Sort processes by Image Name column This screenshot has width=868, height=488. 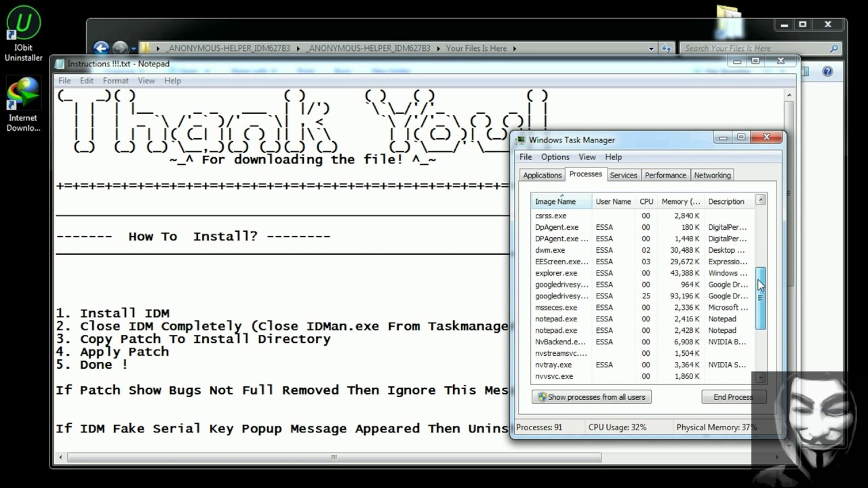point(561,201)
